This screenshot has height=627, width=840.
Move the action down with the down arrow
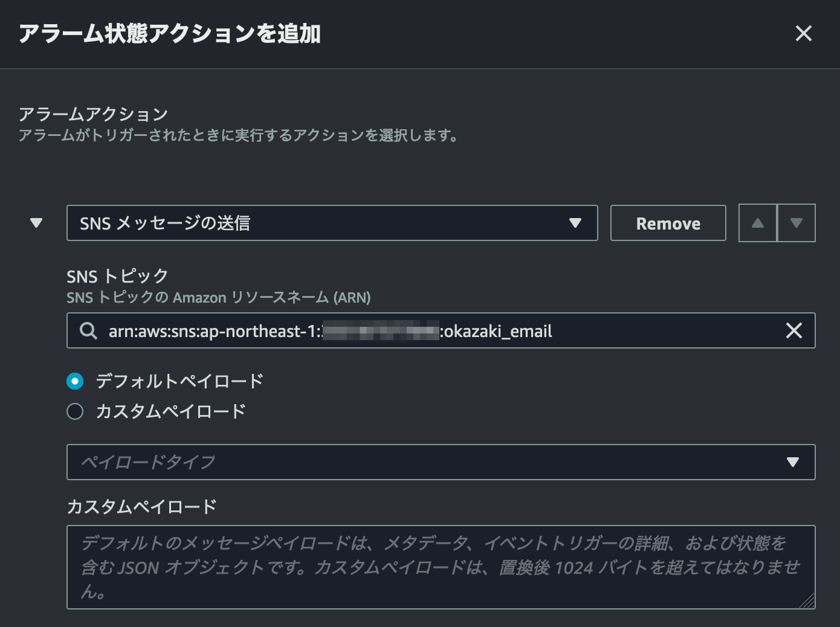(796, 223)
